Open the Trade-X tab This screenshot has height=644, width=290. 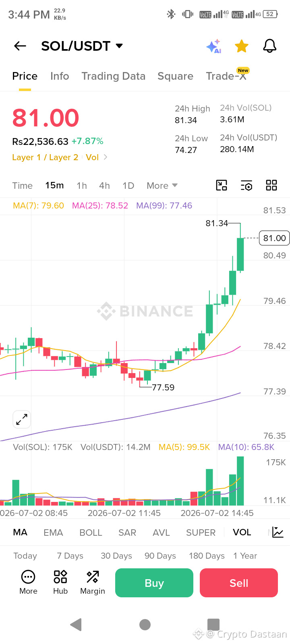click(x=226, y=76)
